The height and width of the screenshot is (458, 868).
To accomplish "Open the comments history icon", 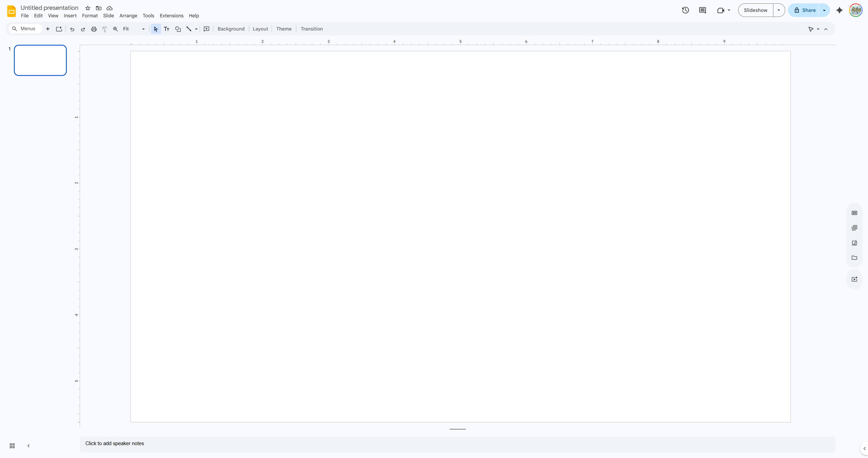I will tap(703, 10).
